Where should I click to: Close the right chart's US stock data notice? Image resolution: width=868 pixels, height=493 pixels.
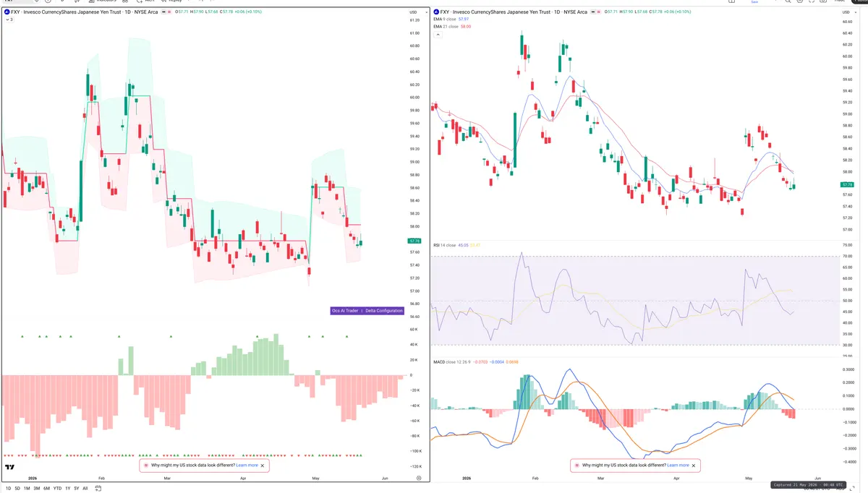694,466
